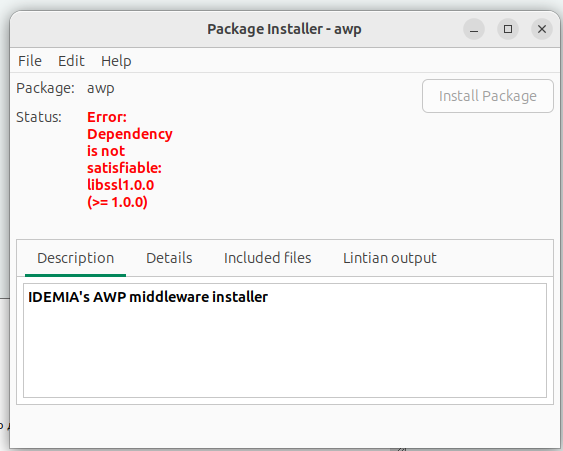Click the empty area beside Lintian output tab
563x451 pixels.
coord(497,258)
